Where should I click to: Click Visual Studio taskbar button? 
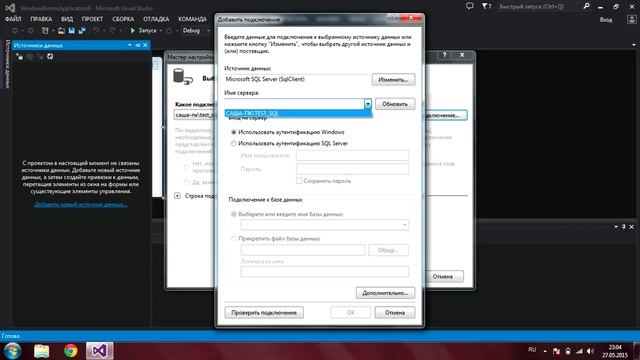100,351
